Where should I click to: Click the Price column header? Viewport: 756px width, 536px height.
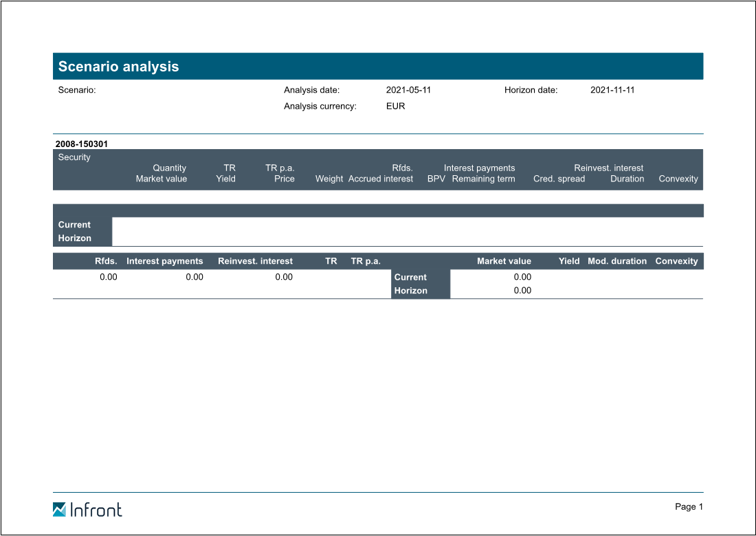pyautogui.click(x=284, y=179)
